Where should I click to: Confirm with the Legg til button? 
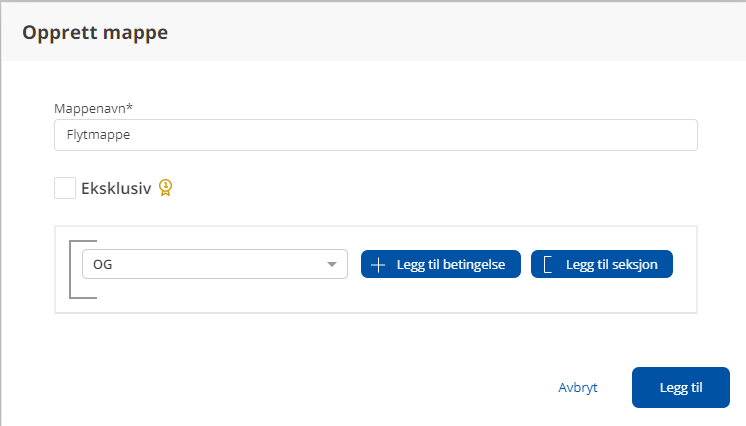tap(680, 388)
